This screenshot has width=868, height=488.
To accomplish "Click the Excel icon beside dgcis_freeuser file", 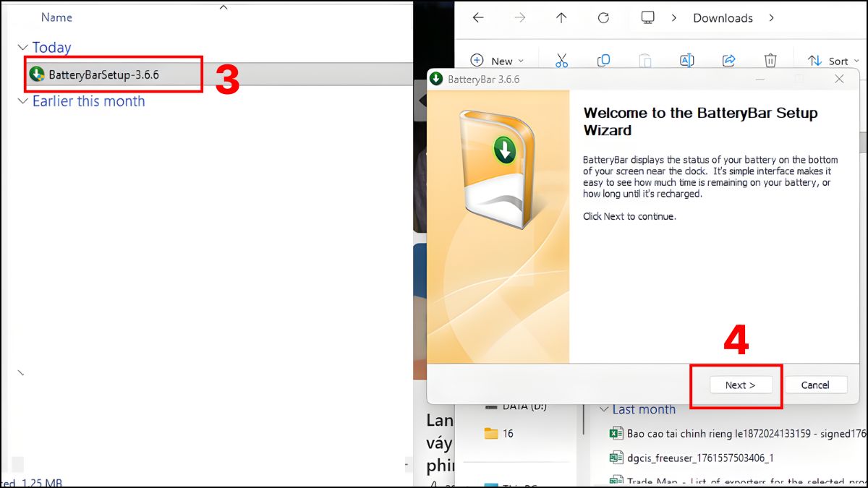I will pyautogui.click(x=616, y=458).
